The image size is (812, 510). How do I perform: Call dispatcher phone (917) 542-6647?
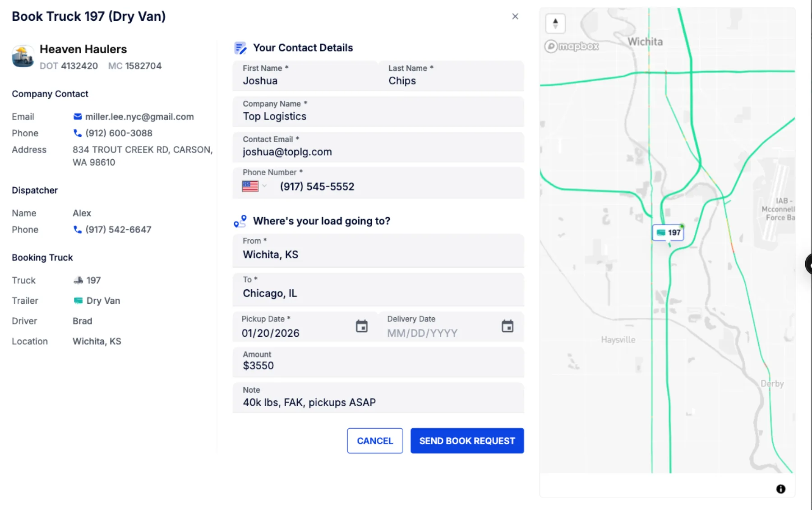118,229
